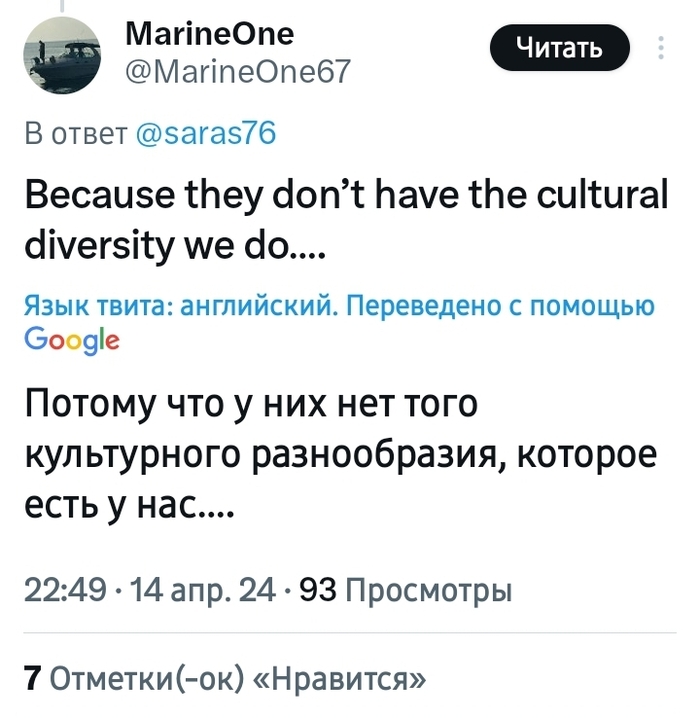700x718 pixels.
Task: Click the "Просмотры" views label
Action: [427, 592]
